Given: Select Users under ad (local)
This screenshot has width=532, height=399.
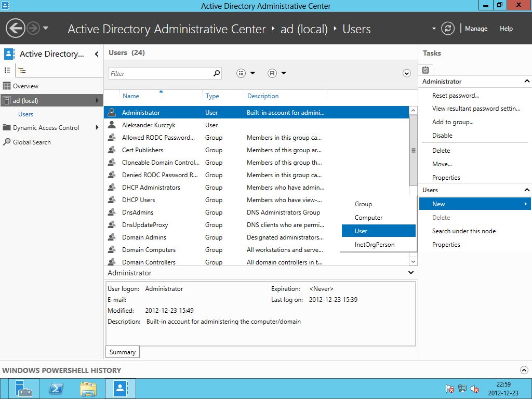Looking at the screenshot, I should [x=26, y=114].
